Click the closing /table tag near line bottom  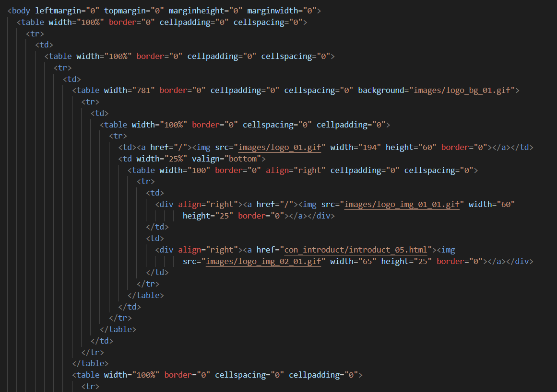coord(90,363)
